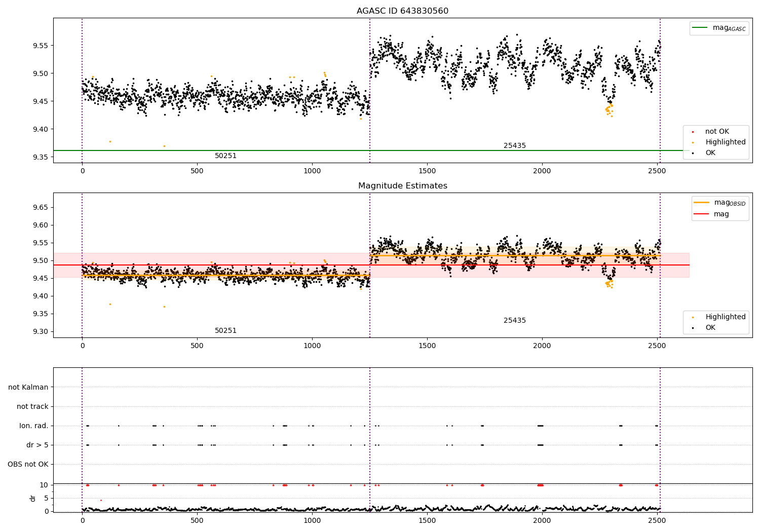Click the red line sample for mag legend
The width and height of the screenshot is (760, 532).
701,214
